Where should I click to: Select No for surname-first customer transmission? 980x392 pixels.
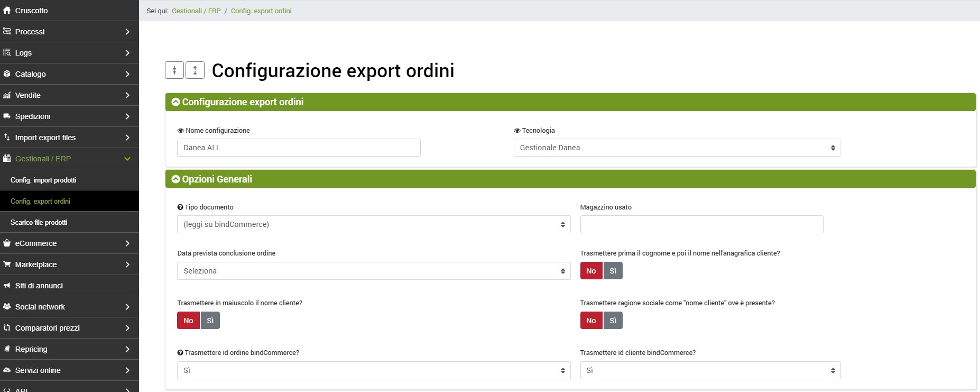tap(591, 271)
